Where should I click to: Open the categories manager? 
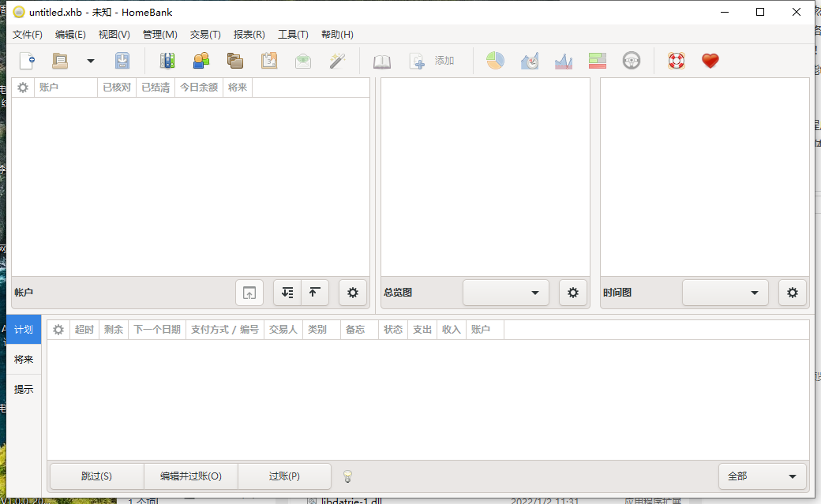pyautogui.click(x=234, y=60)
